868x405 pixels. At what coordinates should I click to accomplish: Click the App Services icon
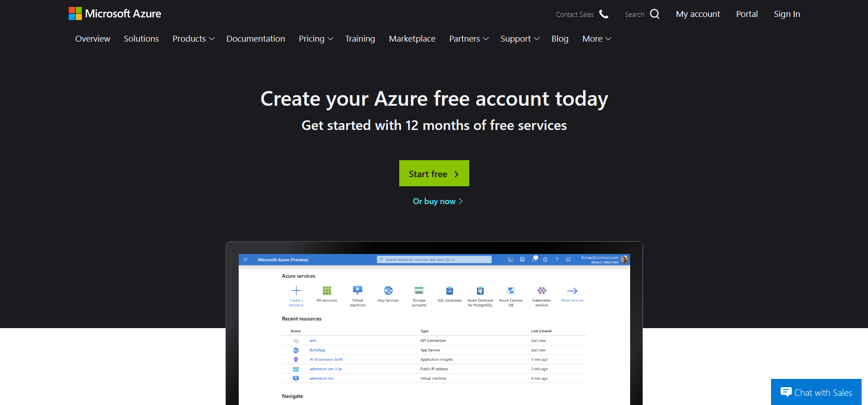[388, 291]
